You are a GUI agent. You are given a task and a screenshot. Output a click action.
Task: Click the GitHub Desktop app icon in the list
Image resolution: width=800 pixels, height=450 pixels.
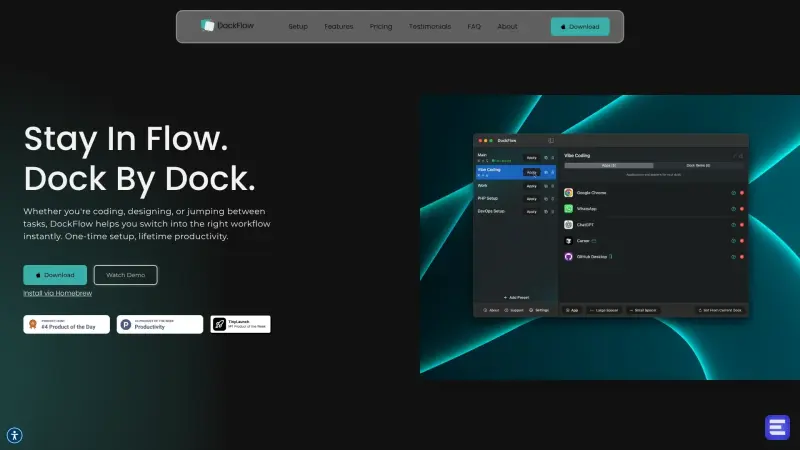coord(568,257)
